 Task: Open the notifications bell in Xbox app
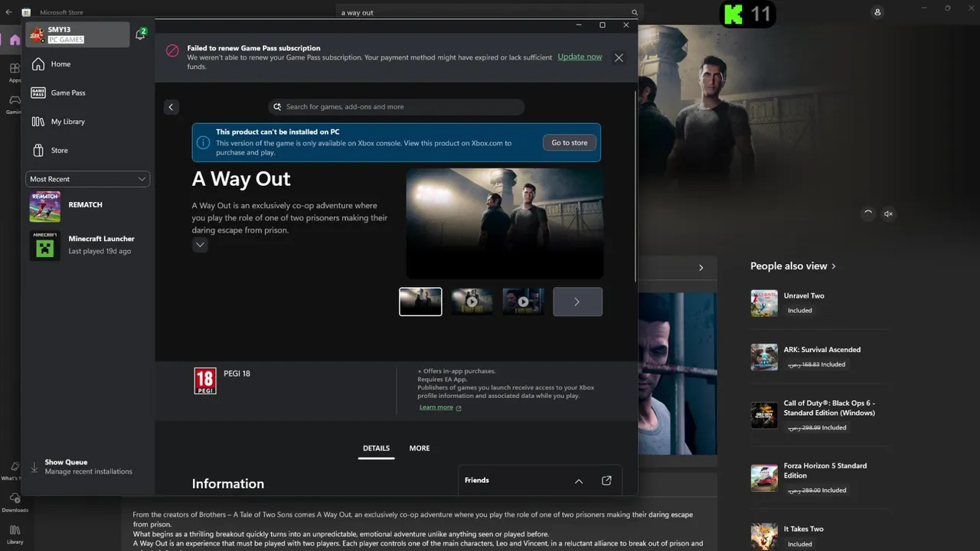point(140,34)
